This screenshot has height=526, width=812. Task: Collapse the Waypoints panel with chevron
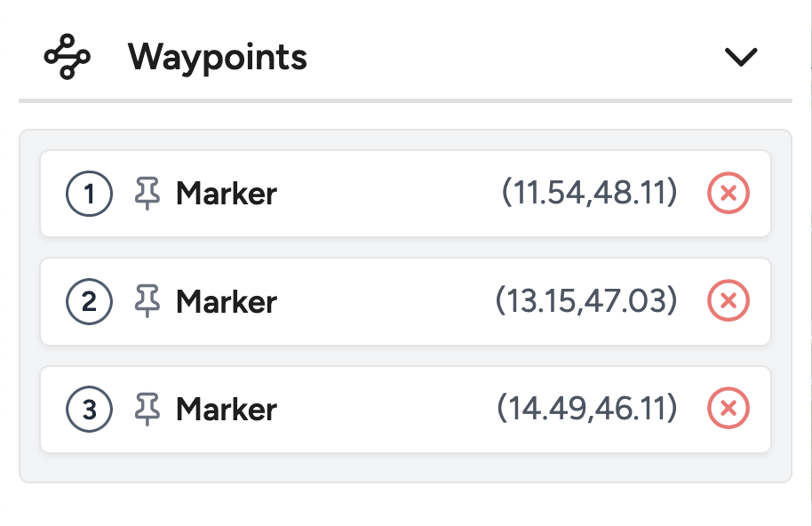(740, 58)
